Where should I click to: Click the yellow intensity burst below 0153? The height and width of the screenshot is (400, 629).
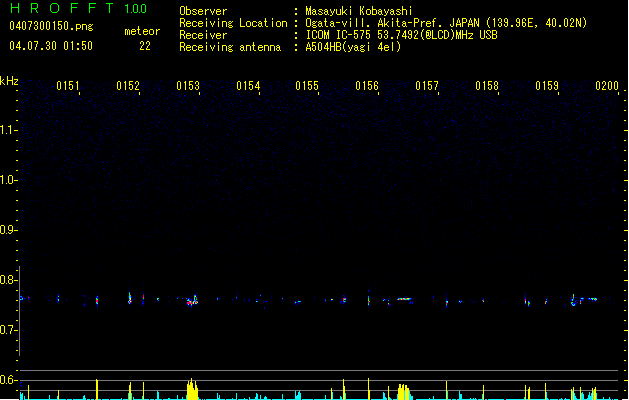pyautogui.click(x=193, y=389)
